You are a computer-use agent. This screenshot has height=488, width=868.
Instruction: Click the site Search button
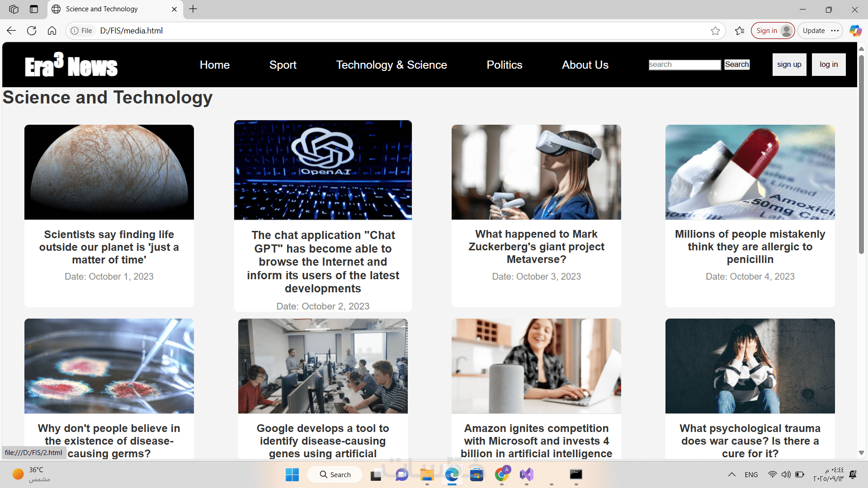click(x=736, y=65)
